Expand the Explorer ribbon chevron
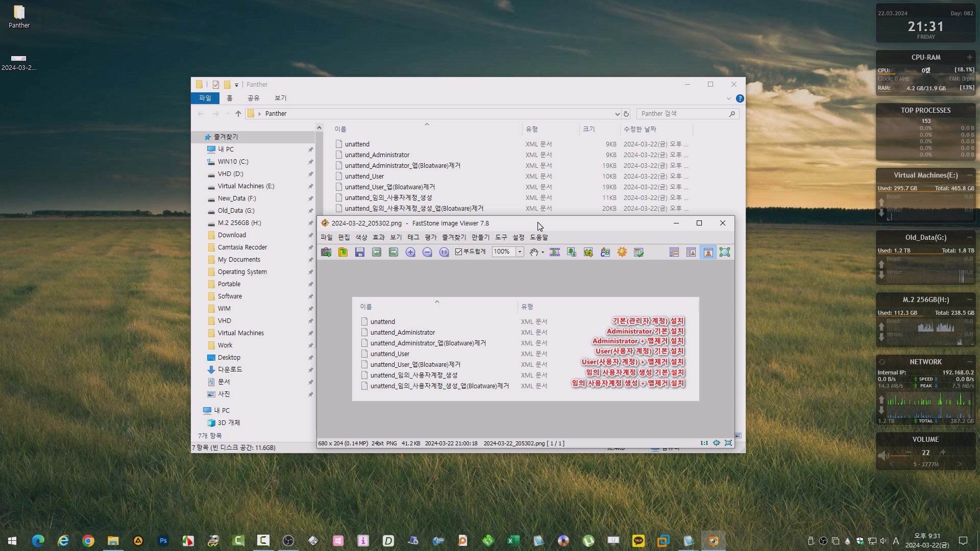The height and width of the screenshot is (551, 980). pos(728,98)
